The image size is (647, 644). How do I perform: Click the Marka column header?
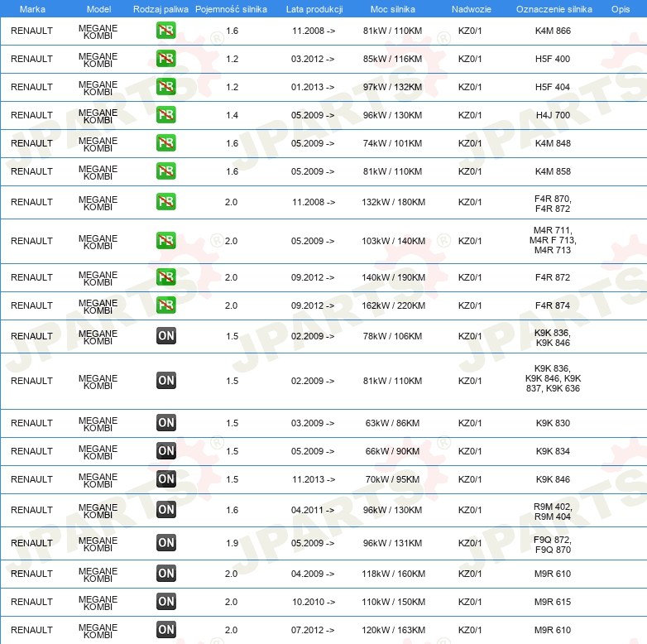(31, 9)
